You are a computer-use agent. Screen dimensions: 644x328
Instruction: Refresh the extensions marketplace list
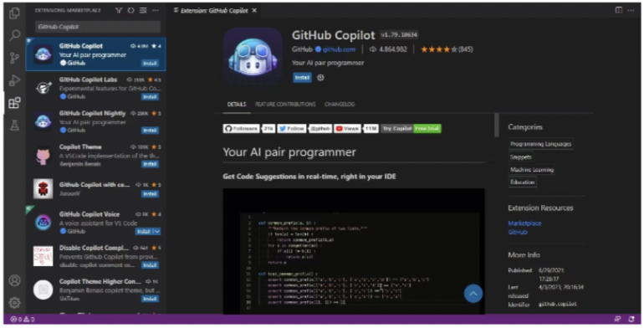130,10
